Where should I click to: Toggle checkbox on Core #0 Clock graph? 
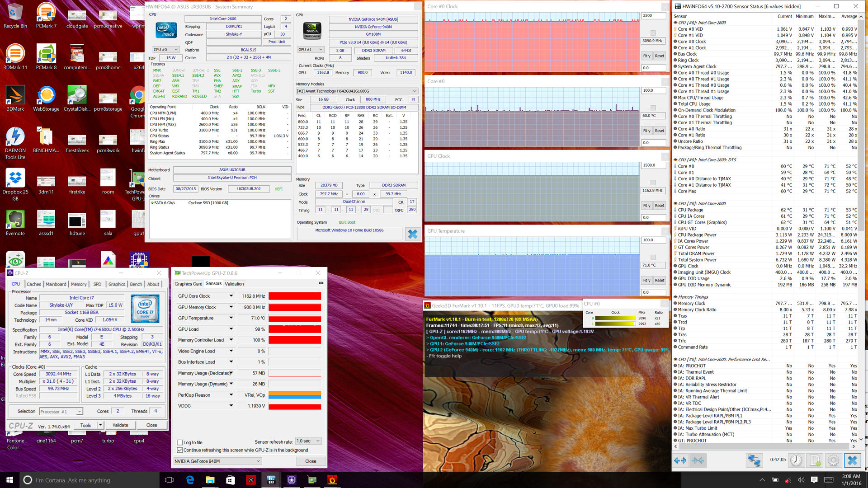point(653,33)
